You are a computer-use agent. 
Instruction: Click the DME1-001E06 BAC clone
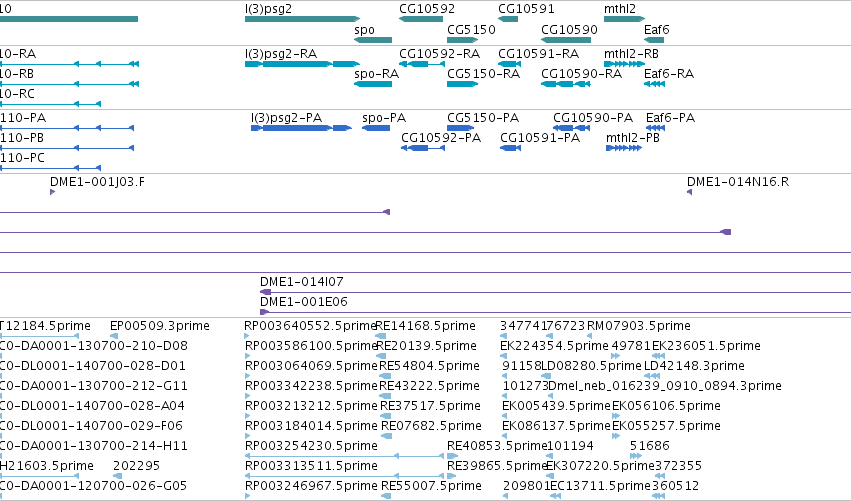[303, 302]
